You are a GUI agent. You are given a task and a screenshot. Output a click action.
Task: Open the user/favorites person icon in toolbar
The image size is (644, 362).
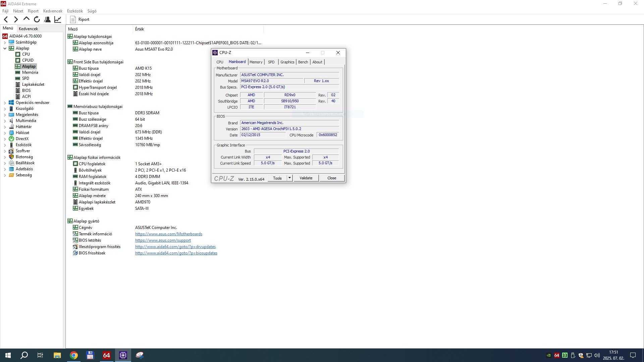coord(47,19)
